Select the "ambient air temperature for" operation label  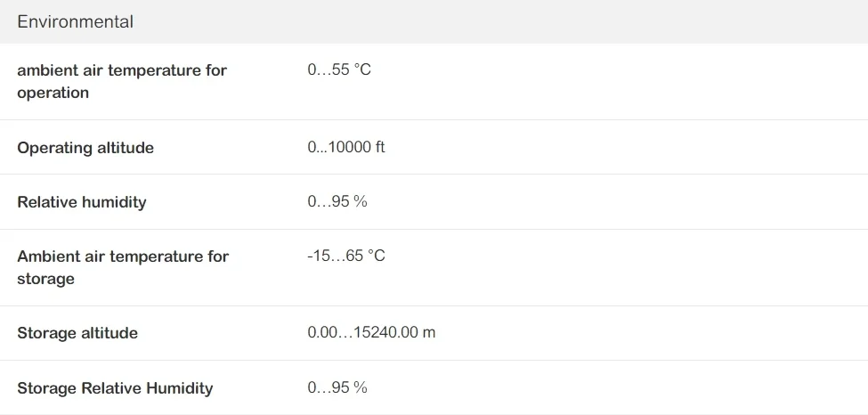click(122, 70)
